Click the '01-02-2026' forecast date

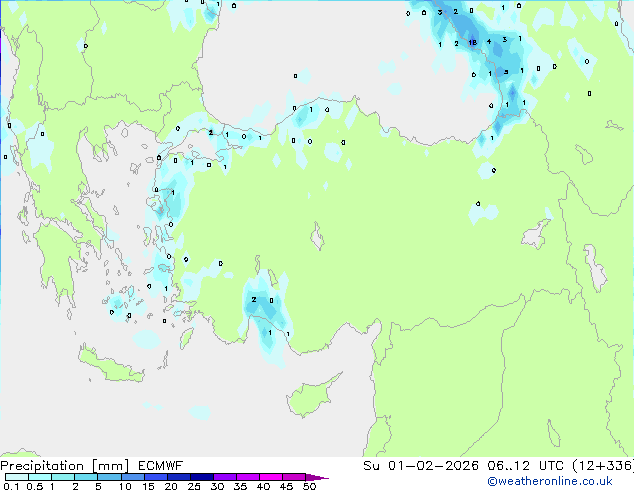pos(433,466)
